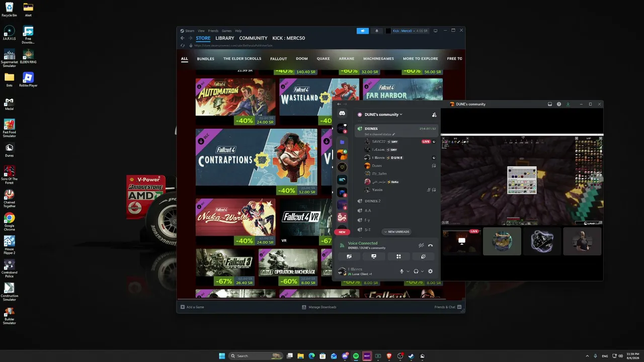Open headset output options arrow in Discord
644x362 pixels.
422,271
